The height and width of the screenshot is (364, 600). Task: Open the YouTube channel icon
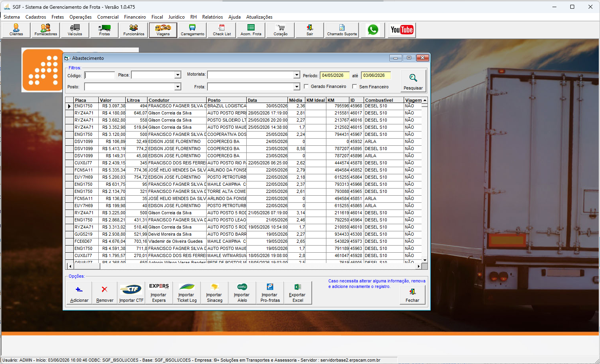click(402, 30)
